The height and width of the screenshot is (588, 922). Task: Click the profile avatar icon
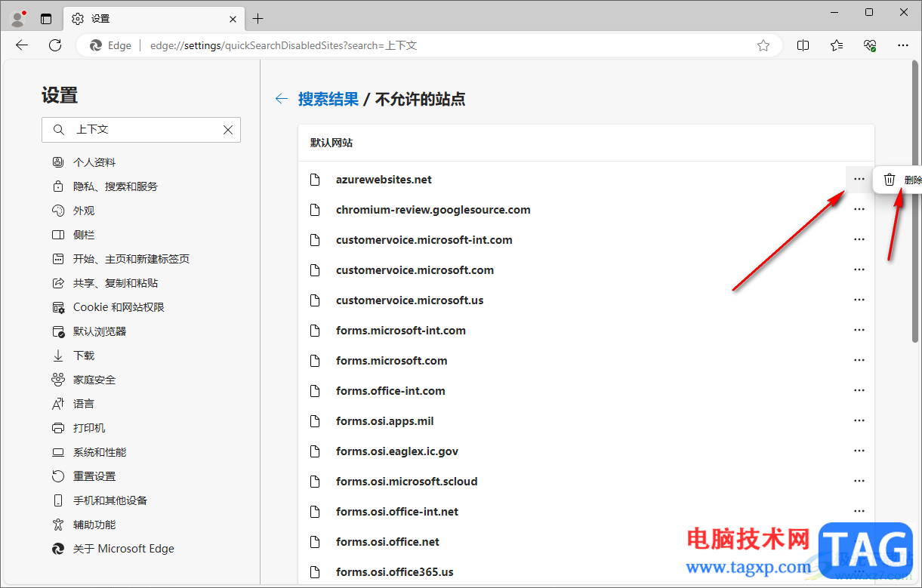point(18,18)
